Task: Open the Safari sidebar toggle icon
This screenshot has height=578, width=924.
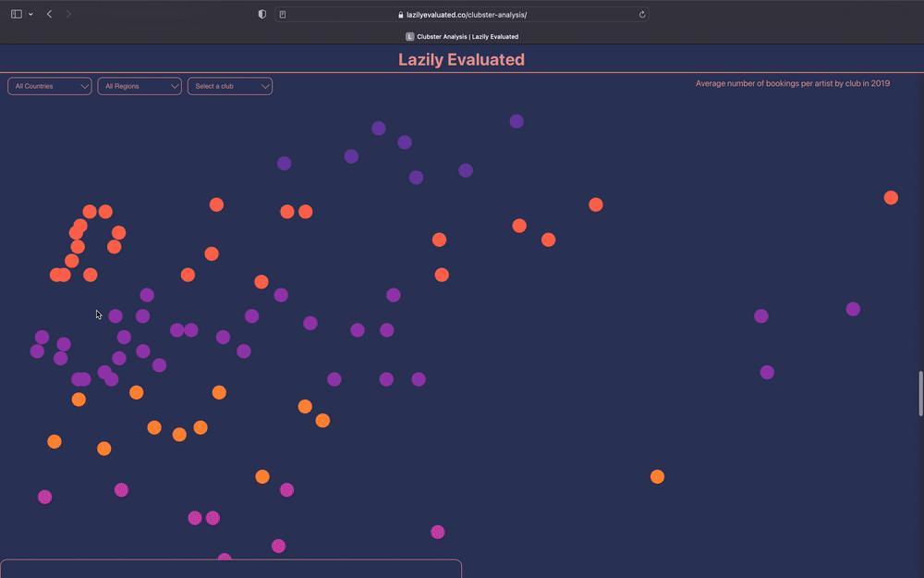Action: click(17, 14)
